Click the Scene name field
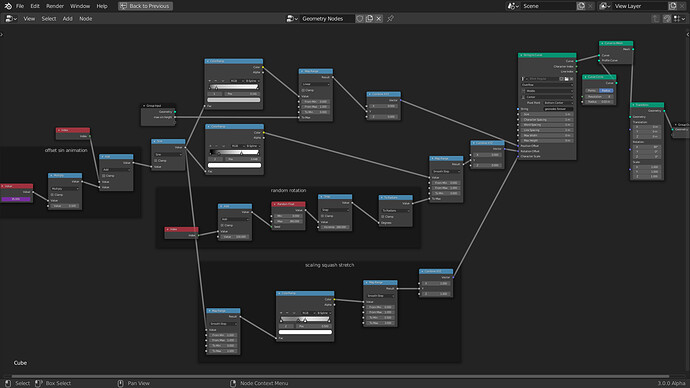690x388 pixels. point(548,6)
